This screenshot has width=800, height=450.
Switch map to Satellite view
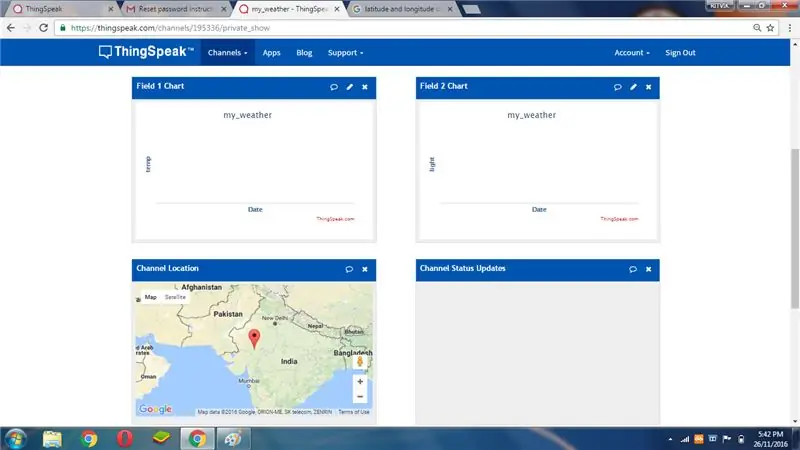pos(175,297)
